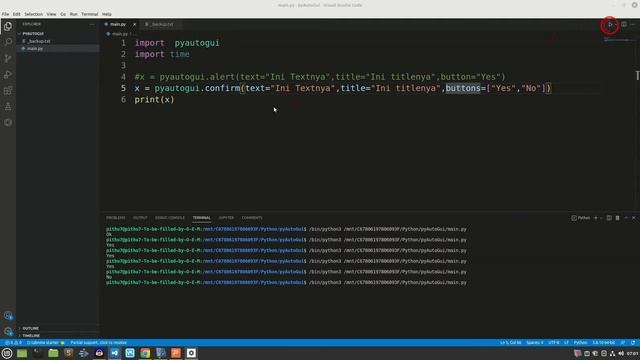Change UTF-8 encoding in status bar
Viewport: 640px width, 360px height.
point(554,343)
